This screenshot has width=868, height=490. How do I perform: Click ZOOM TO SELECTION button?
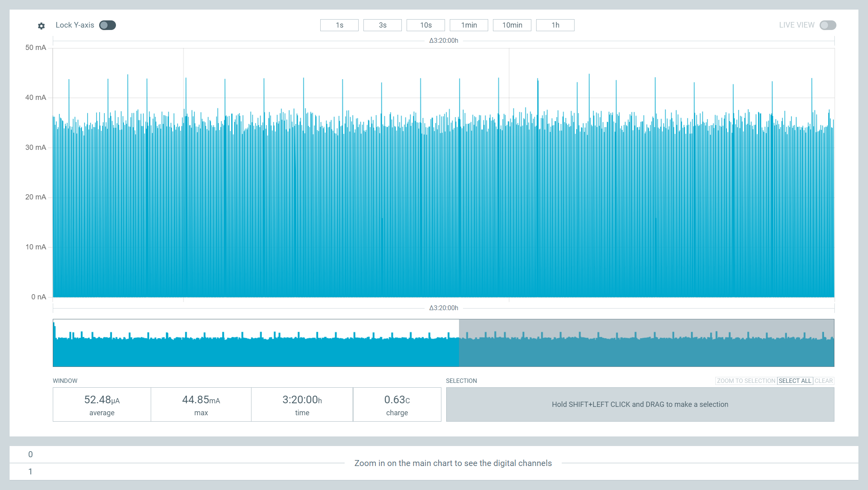[x=746, y=381]
